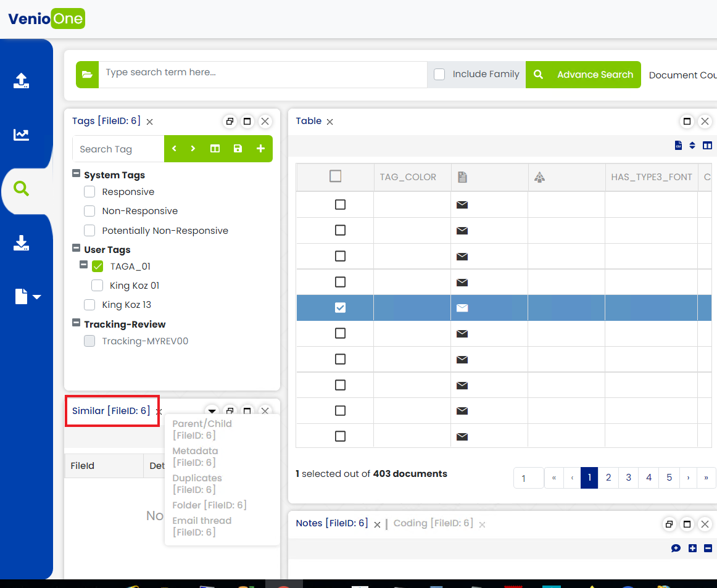Viewport: 717px width, 588px height.
Task: Open the download section in the sidebar
Action: coord(21,243)
